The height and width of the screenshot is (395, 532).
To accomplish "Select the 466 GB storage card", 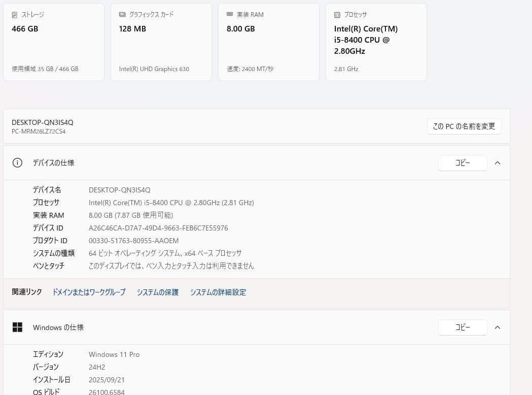I will coord(53,42).
